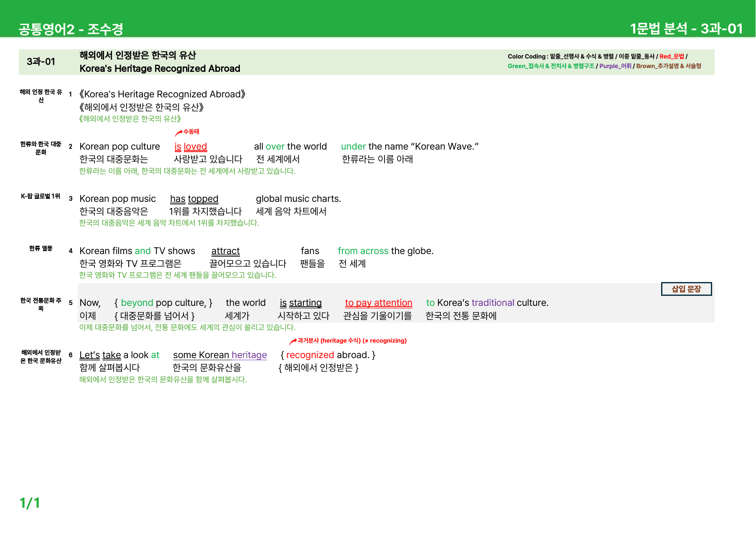Click the Korean title 해외에서 인정받은 한국의 유산
The height and width of the screenshot is (534, 756).
[137, 55]
